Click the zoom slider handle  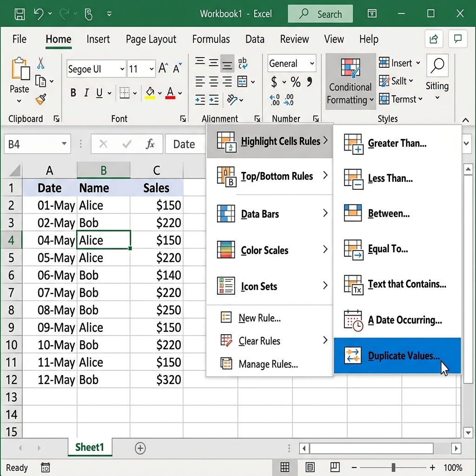coord(393,467)
